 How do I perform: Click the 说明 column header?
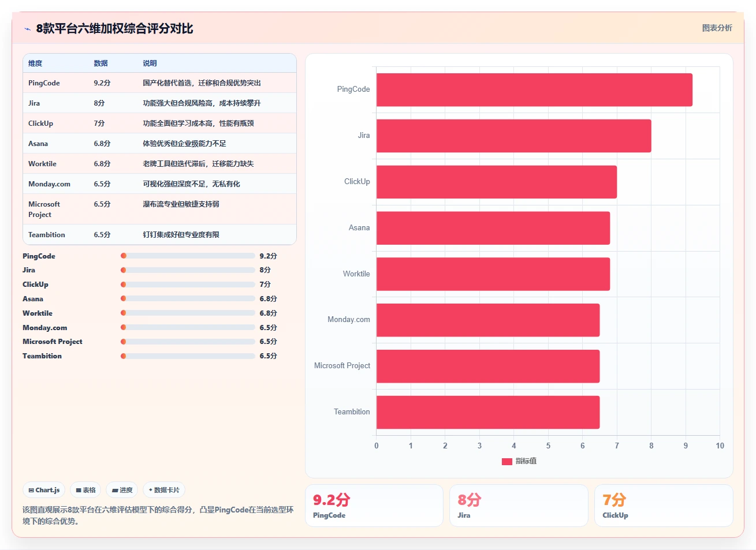click(x=150, y=63)
